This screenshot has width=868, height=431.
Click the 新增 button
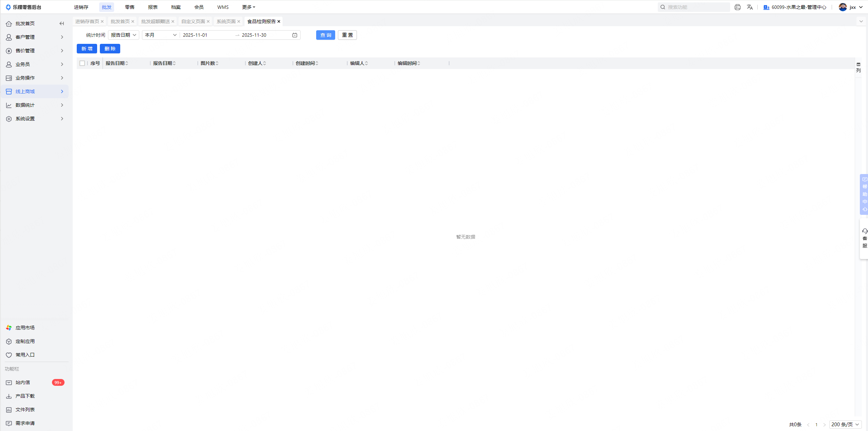[87, 49]
